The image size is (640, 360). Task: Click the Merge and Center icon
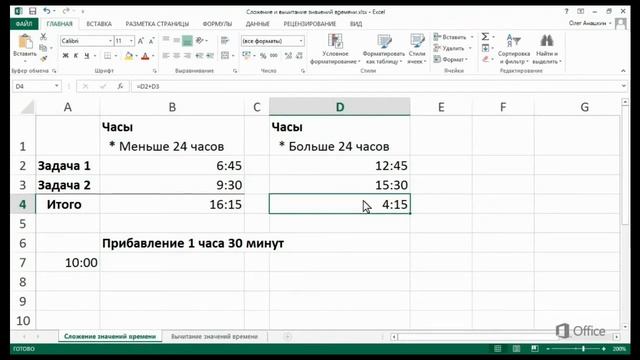click(x=224, y=56)
